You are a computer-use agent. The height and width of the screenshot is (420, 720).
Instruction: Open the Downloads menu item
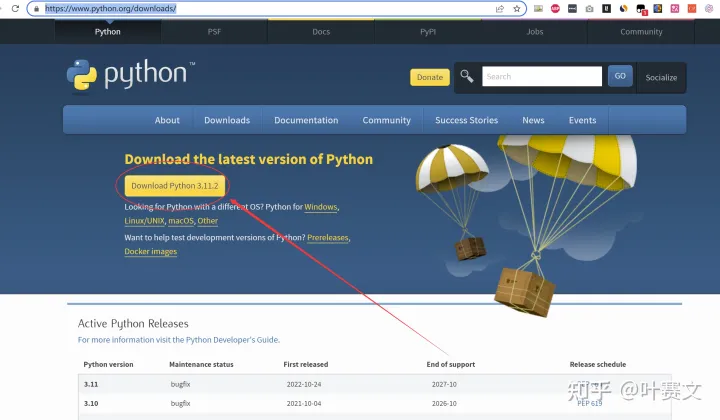point(227,120)
